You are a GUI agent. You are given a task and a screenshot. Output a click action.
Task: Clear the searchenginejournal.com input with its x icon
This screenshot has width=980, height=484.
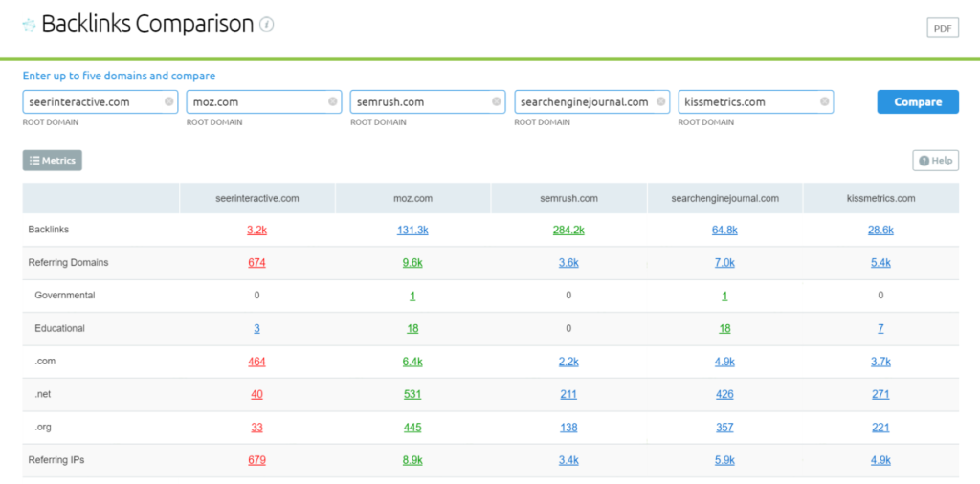tap(660, 101)
